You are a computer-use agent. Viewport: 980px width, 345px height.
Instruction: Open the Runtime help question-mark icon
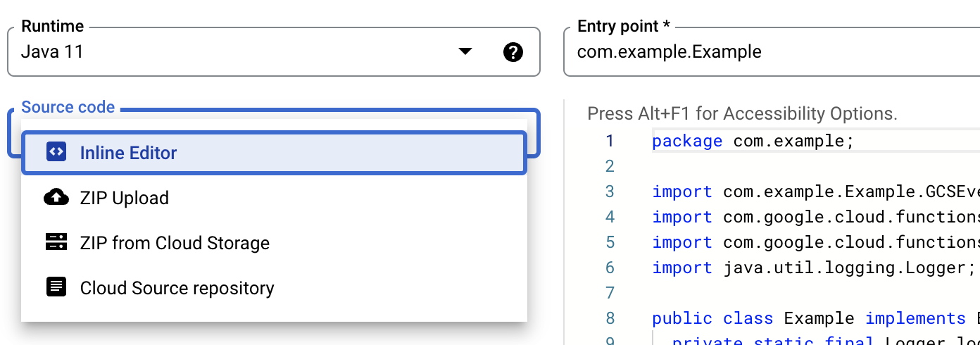[513, 52]
